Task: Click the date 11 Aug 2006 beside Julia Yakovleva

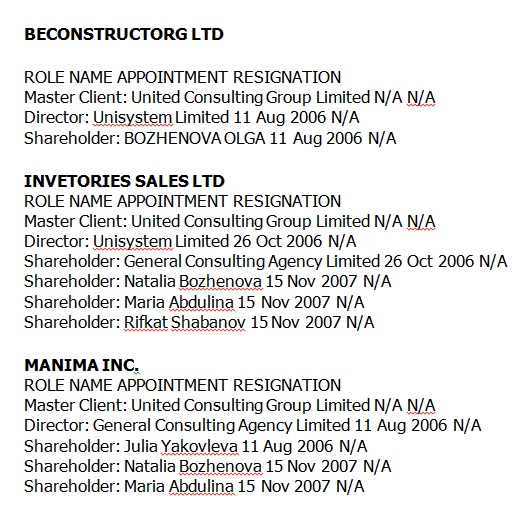Action: click(287, 446)
